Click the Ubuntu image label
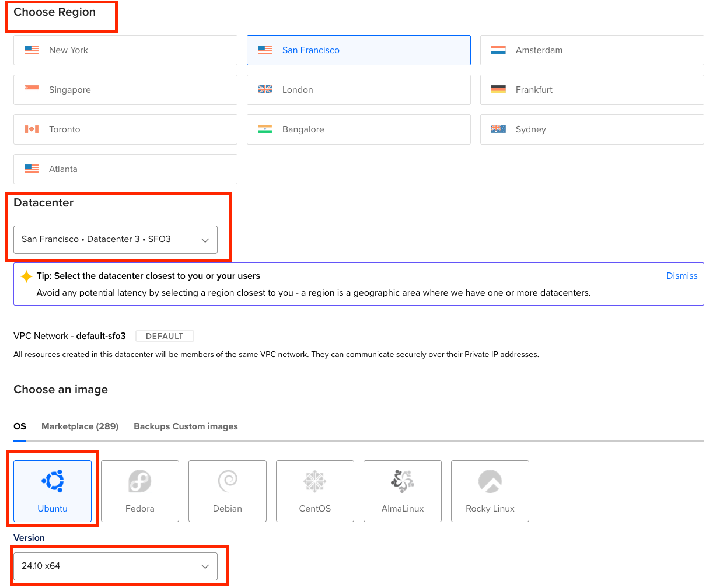This screenshot has height=588, width=720. point(53,509)
